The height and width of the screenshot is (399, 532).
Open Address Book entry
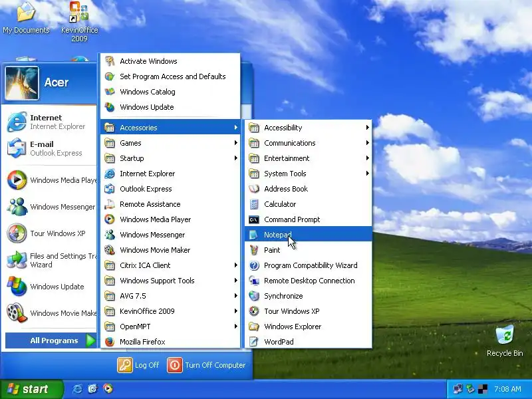coord(308,189)
